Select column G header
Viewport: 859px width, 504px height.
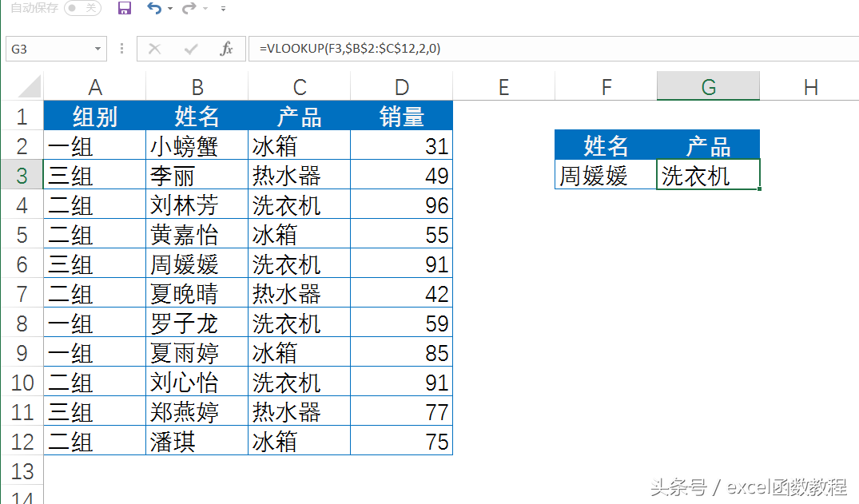708,86
